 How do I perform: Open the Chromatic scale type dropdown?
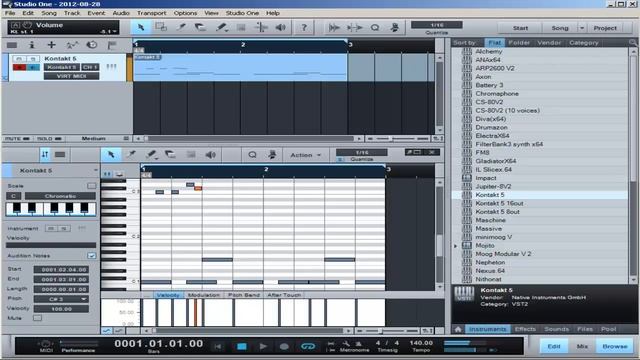60,196
